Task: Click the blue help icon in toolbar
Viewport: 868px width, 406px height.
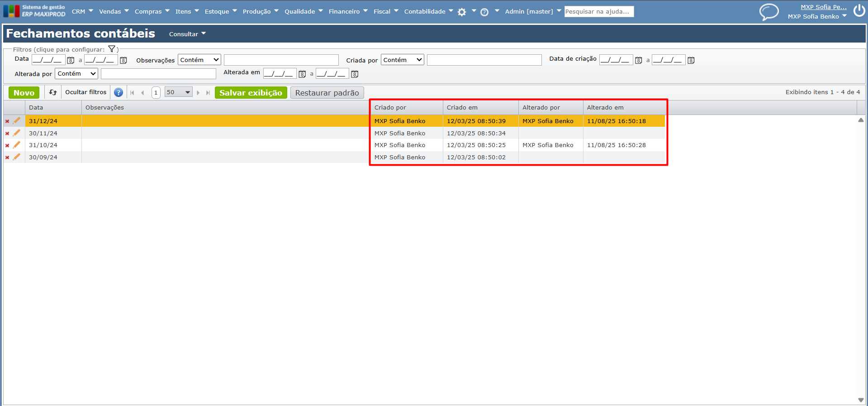Action: tap(119, 92)
